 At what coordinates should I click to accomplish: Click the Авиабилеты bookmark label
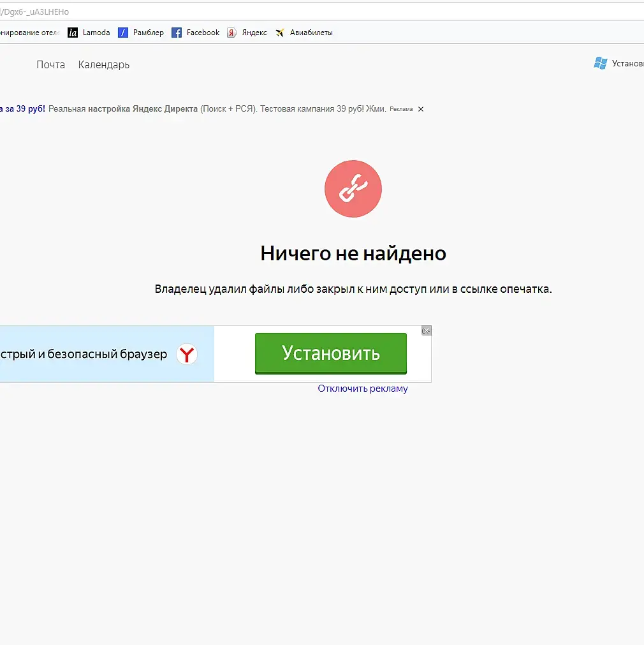tap(311, 33)
